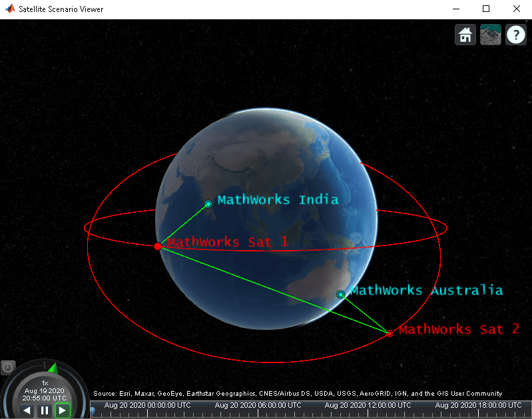This screenshot has width=532, height=419.
Task: Click the clock settings icon
Action: pos(8,367)
